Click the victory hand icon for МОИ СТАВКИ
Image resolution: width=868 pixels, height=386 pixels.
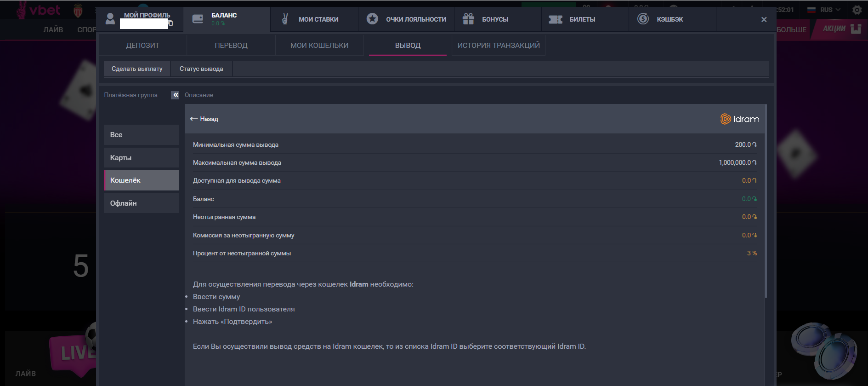pyautogui.click(x=285, y=19)
